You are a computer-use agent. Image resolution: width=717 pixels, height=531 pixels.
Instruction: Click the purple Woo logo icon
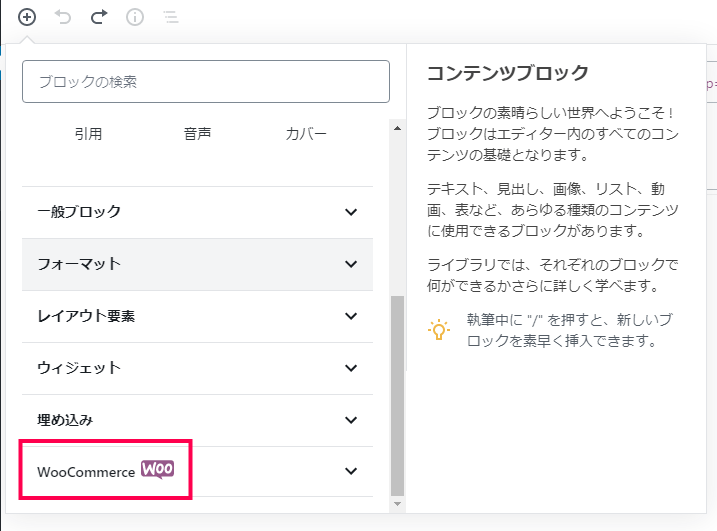[x=157, y=469]
